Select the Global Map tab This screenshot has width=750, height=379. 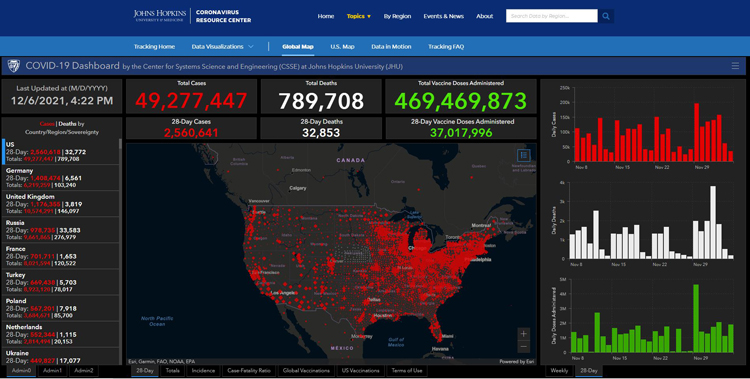298,46
